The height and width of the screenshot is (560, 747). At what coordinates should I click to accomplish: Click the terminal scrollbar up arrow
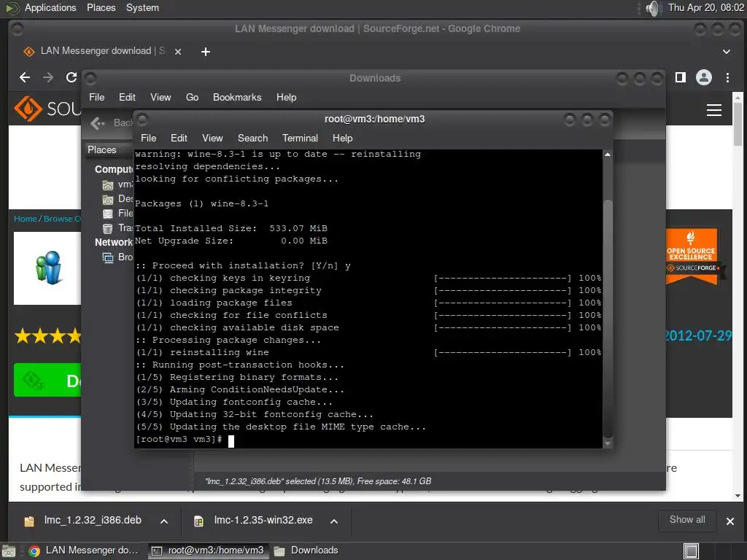(x=608, y=155)
